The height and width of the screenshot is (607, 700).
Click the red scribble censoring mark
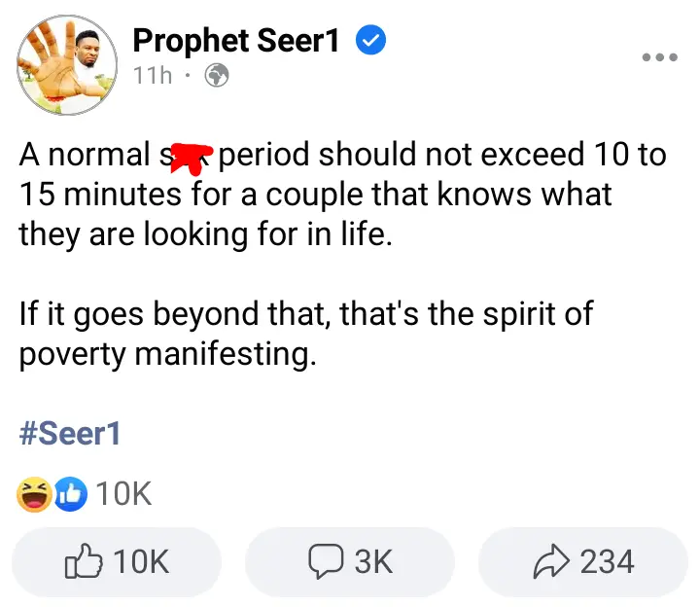click(192, 159)
